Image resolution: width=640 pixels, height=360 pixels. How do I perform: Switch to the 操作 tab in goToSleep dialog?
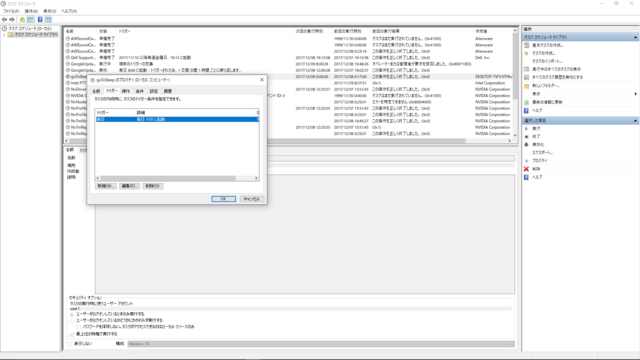coord(126,91)
